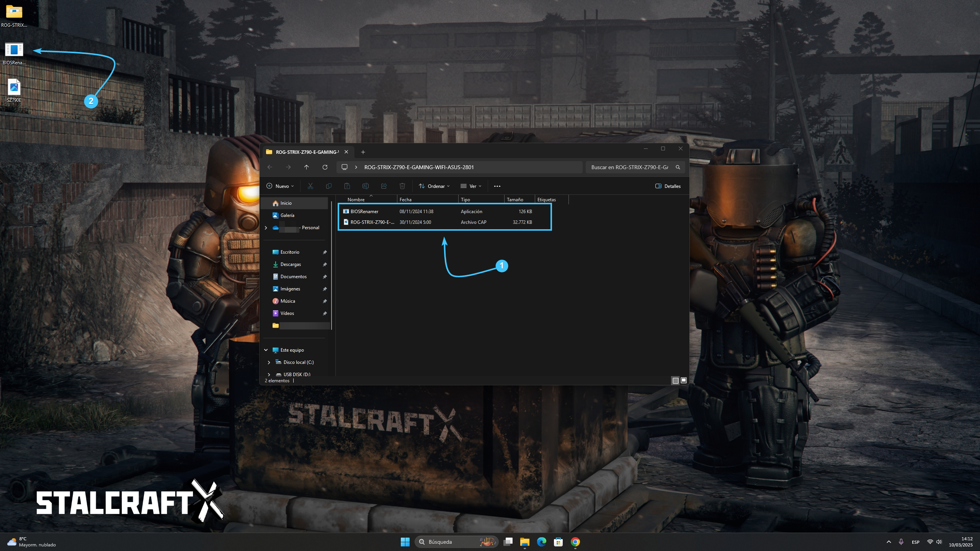Open Imágenes in quick access
The image size is (980, 551).
tap(295, 289)
